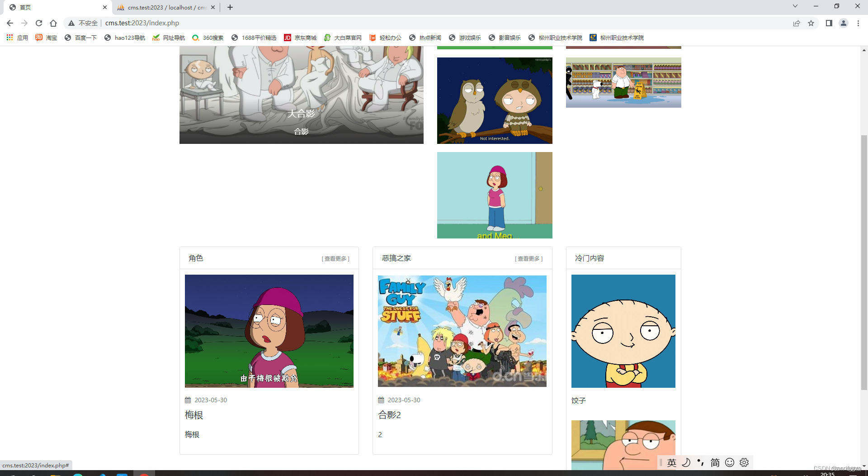Open the Family Guy 合影2 thumbnail

click(462, 331)
